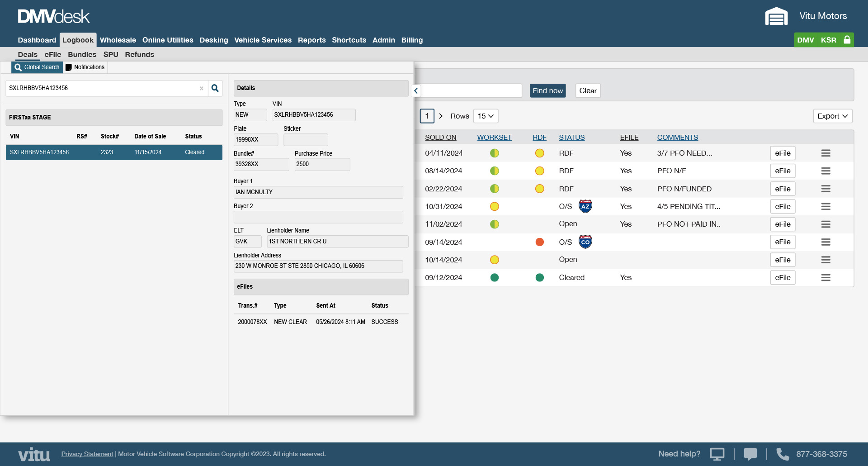Switch to the Bundles tab
Image resolution: width=868 pixels, height=466 pixels.
pos(82,54)
